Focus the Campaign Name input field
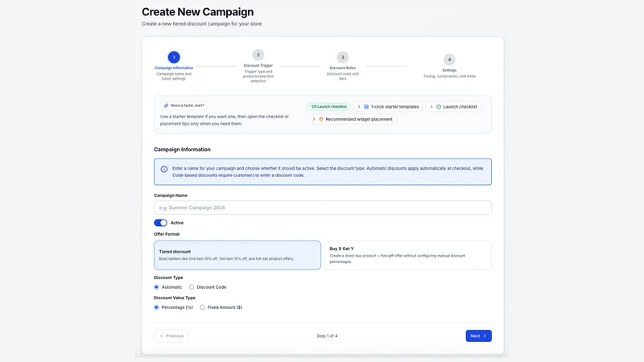 (323, 208)
